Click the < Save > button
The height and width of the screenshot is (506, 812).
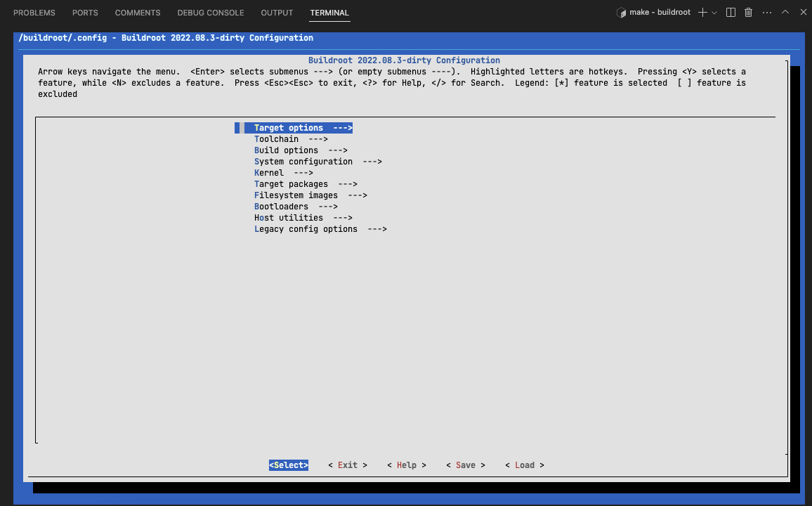click(466, 465)
